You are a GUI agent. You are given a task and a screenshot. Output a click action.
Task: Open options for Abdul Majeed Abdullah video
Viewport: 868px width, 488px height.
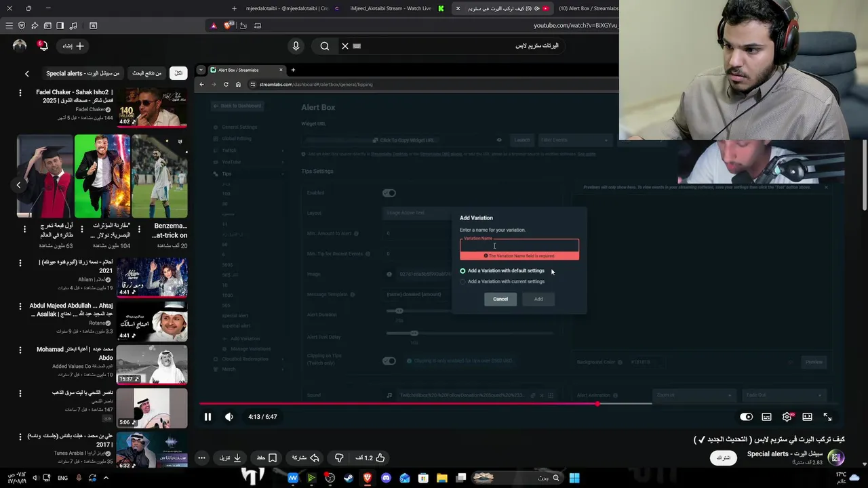pyautogui.click(x=20, y=306)
